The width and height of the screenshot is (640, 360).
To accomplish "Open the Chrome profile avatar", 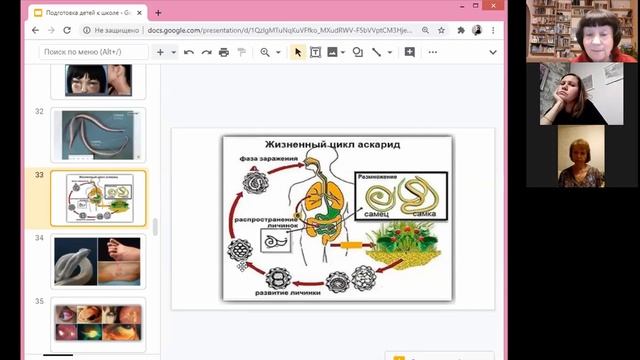I will point(477,30).
